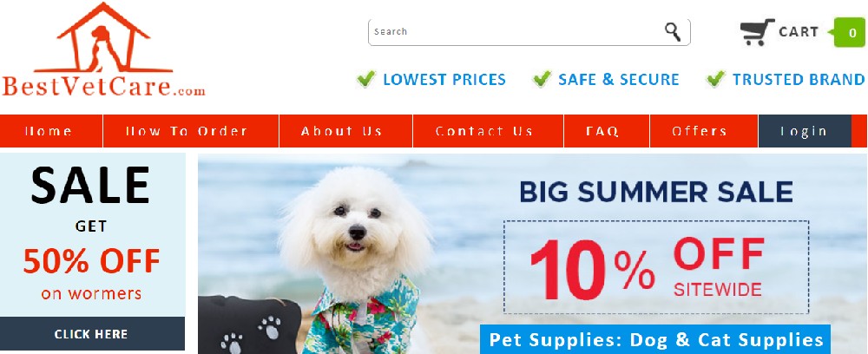This screenshot has width=868, height=354.
Task: Open the How To Order page
Action: click(x=191, y=131)
